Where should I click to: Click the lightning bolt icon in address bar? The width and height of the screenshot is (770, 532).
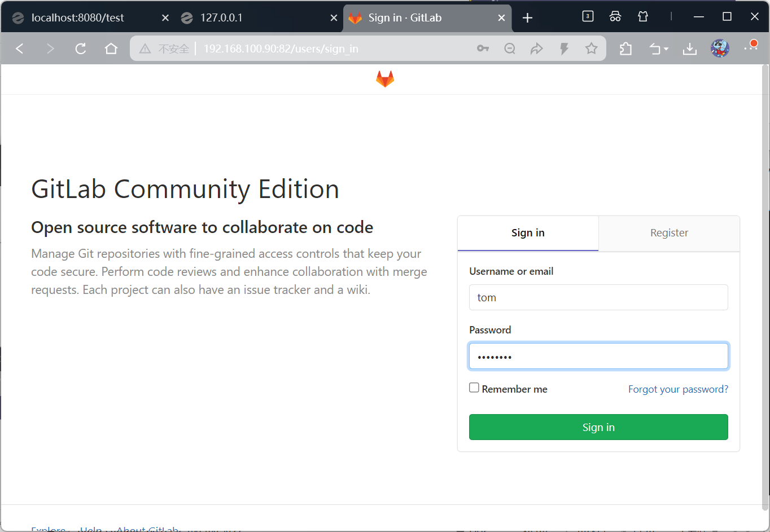point(564,49)
